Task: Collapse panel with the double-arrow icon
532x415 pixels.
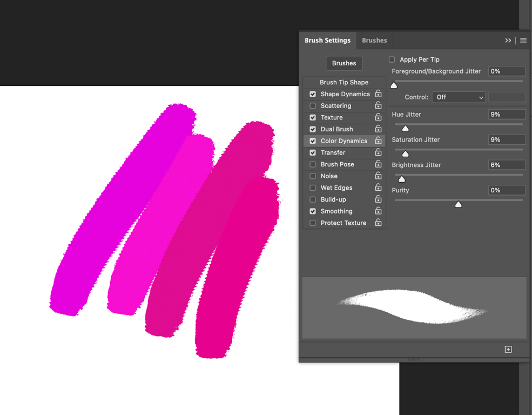Action: click(508, 41)
